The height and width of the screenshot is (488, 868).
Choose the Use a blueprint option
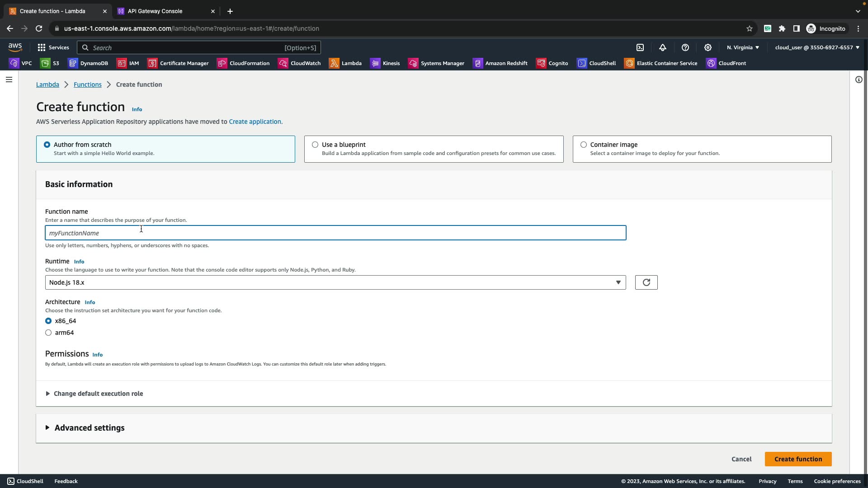click(x=315, y=145)
